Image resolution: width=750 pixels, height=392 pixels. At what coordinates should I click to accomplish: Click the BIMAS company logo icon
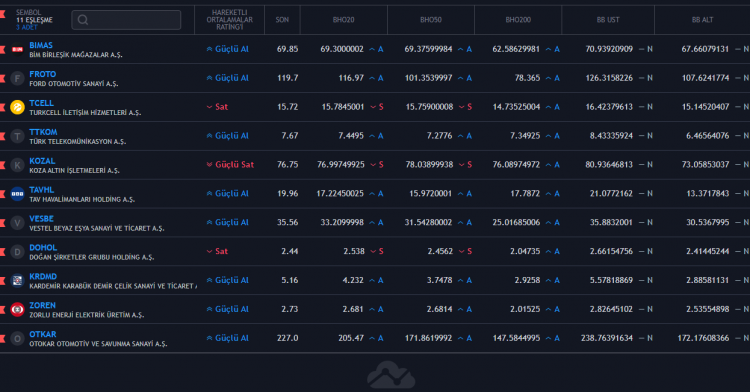[18, 49]
